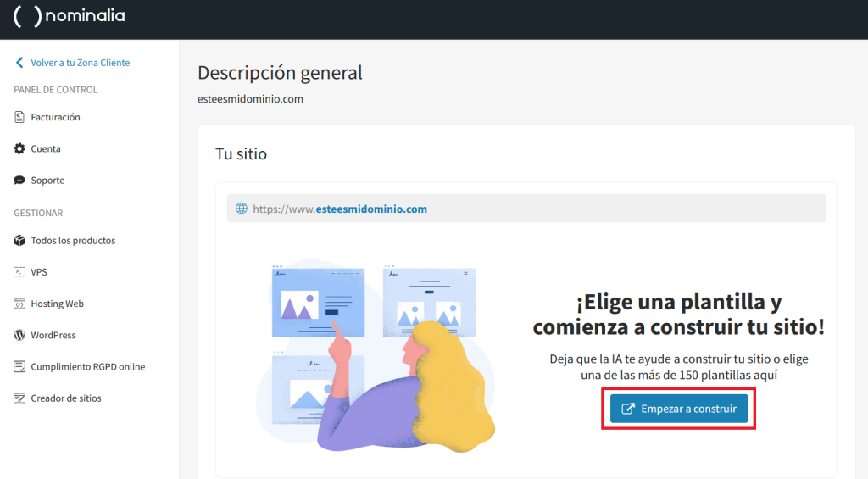The width and height of the screenshot is (868, 479).
Task: Go to Cuenta settings
Action: pos(46,148)
